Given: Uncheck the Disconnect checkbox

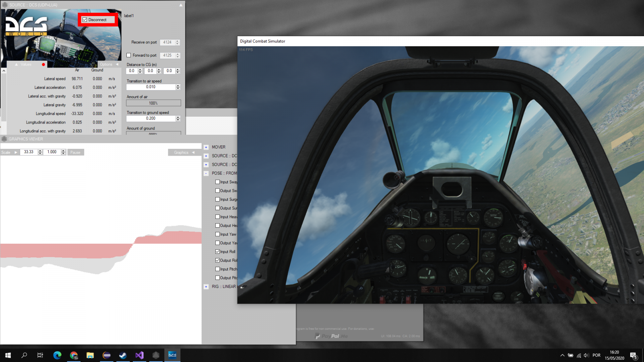Looking at the screenshot, I should pyautogui.click(x=85, y=19).
